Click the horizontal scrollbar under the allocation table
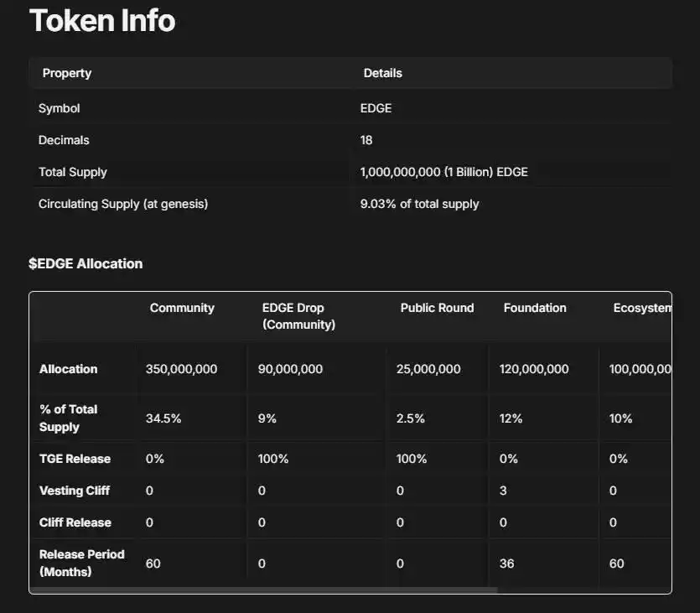 (x=263, y=590)
